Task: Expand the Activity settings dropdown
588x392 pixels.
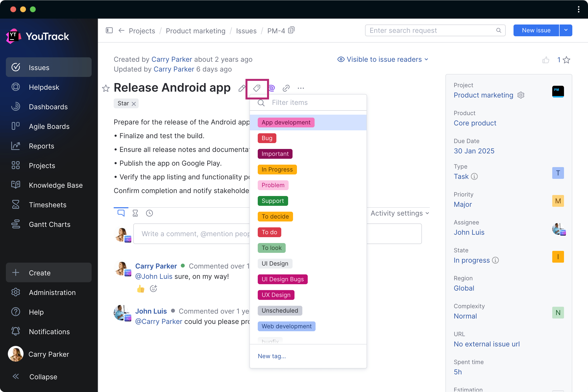Action: click(399, 213)
